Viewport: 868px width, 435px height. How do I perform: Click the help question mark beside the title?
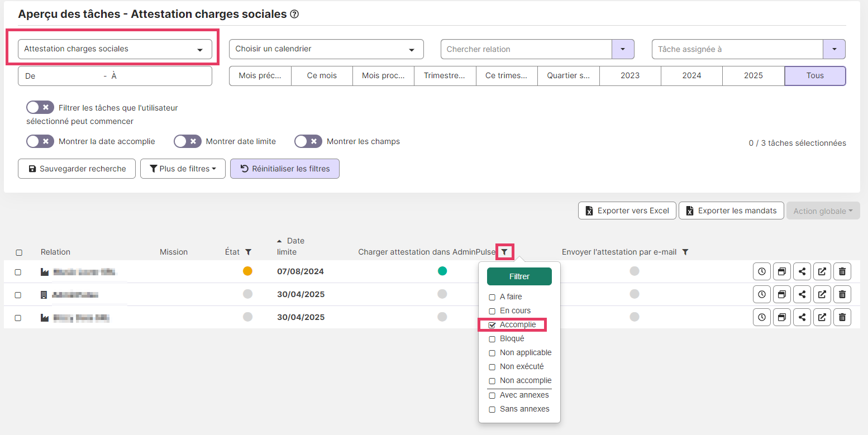[294, 15]
